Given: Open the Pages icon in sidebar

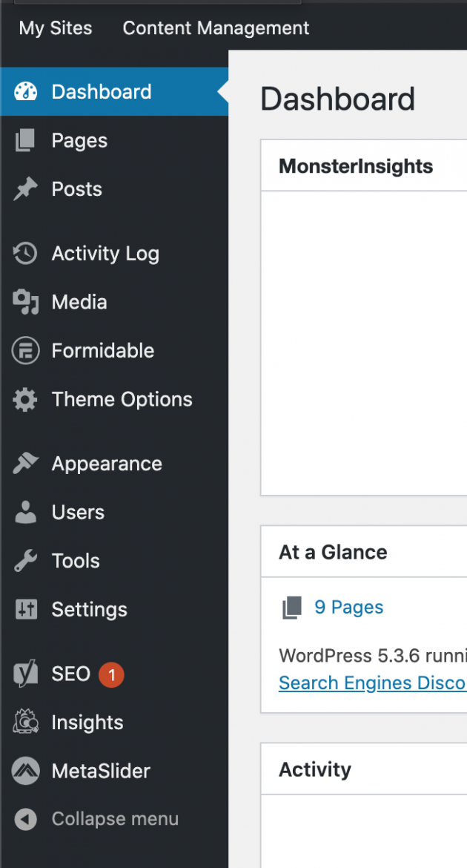Looking at the screenshot, I should (24, 140).
